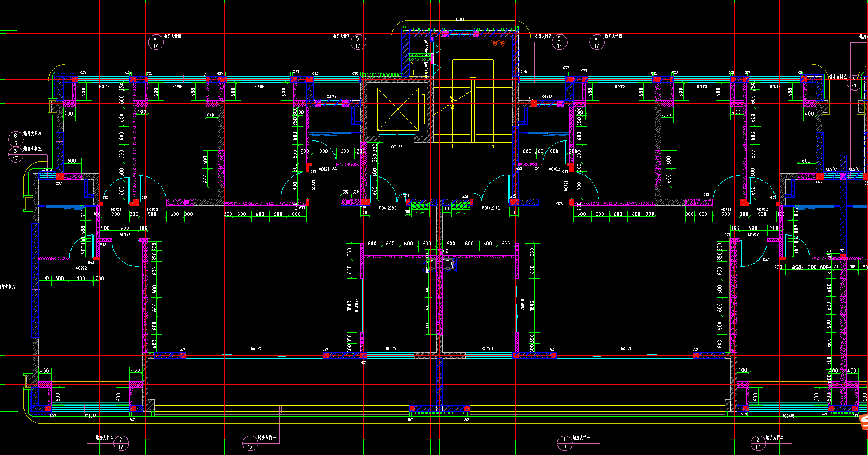Click the left TLM1524 sliding door label

(254, 348)
